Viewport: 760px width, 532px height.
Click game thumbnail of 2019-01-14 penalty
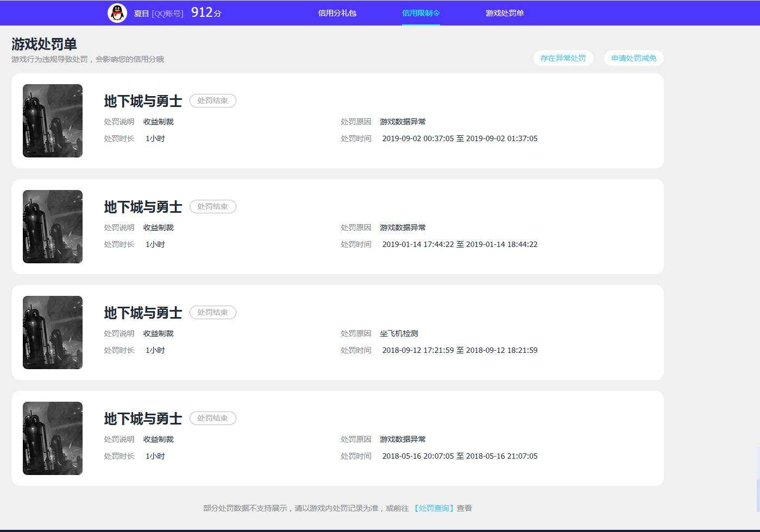53,226
